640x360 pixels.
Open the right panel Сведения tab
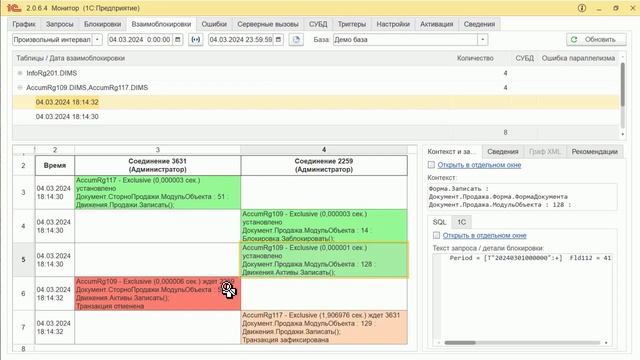[x=502, y=151]
